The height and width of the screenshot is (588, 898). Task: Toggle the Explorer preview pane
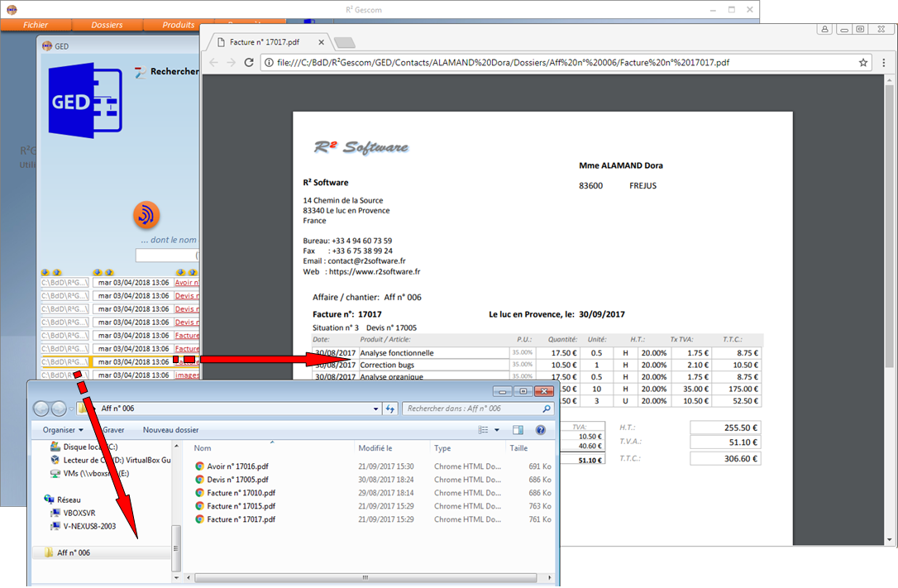pyautogui.click(x=518, y=430)
